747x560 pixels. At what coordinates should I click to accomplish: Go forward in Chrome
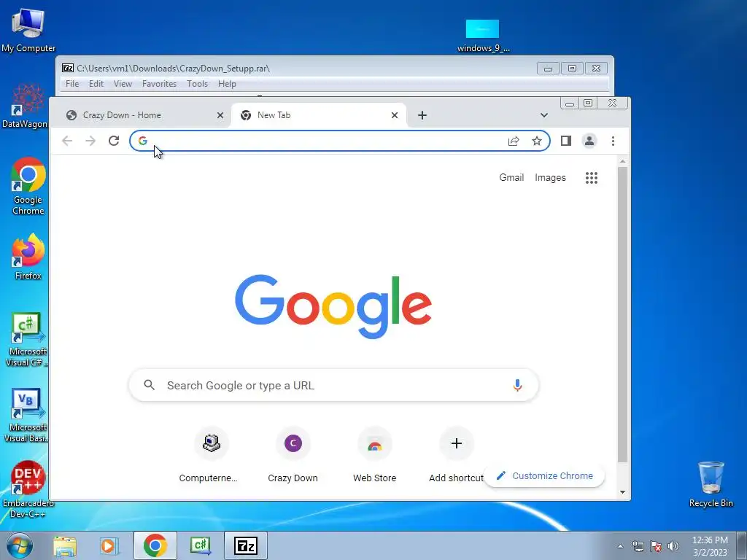point(90,141)
